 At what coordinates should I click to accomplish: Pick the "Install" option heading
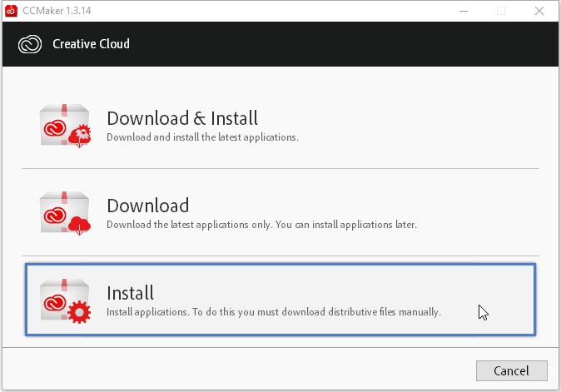click(130, 293)
